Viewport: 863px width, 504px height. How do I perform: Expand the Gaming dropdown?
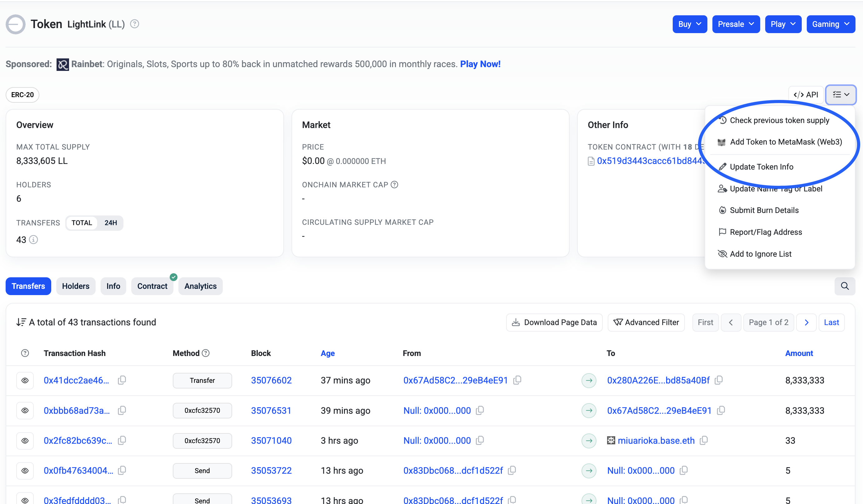click(x=831, y=24)
